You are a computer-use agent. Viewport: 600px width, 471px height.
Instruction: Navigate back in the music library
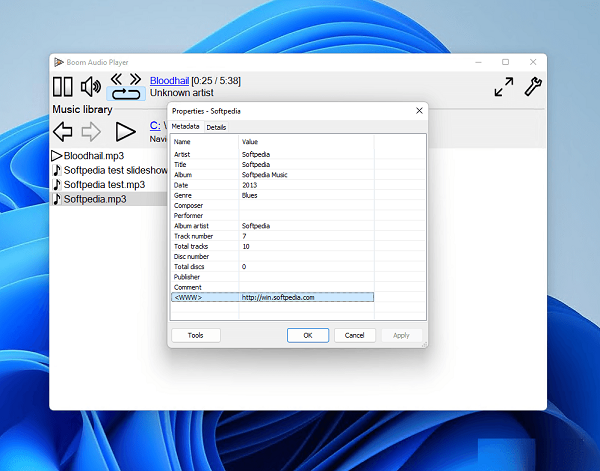click(x=63, y=131)
